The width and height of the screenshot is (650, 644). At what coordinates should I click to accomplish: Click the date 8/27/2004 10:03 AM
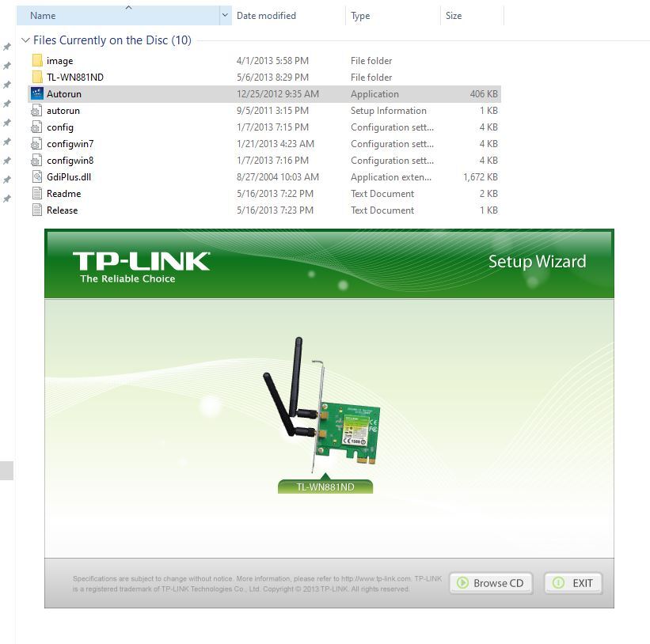(x=278, y=177)
